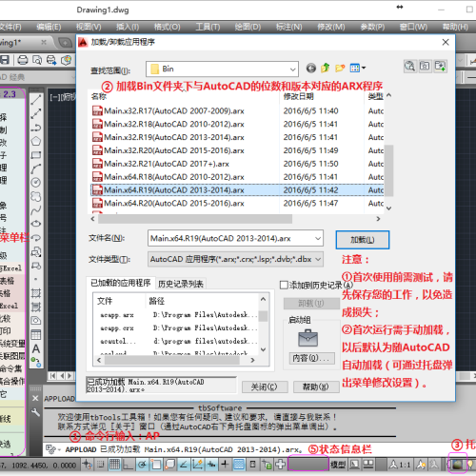The width and height of the screenshot is (476, 476).
Task: Open the 文件(F) menu
Action: [x=10, y=27]
